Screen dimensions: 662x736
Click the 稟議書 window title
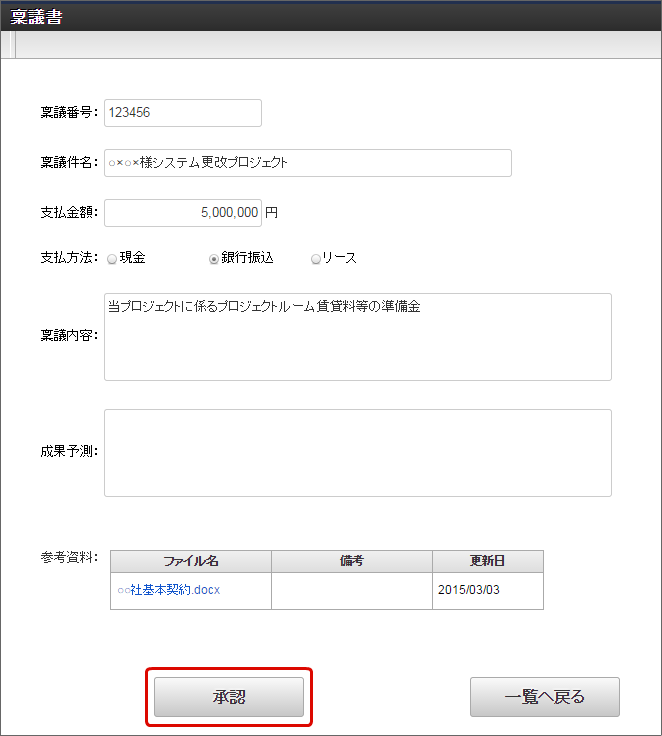(x=37, y=17)
